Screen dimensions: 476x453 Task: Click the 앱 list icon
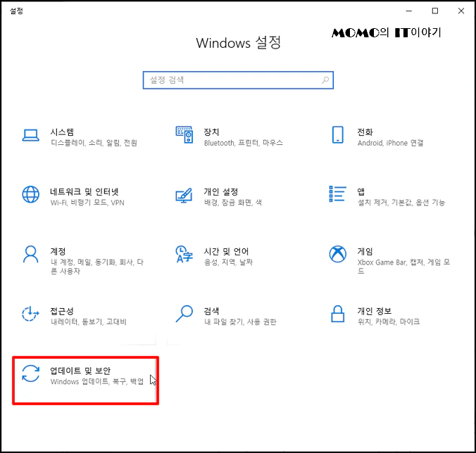[x=337, y=193]
